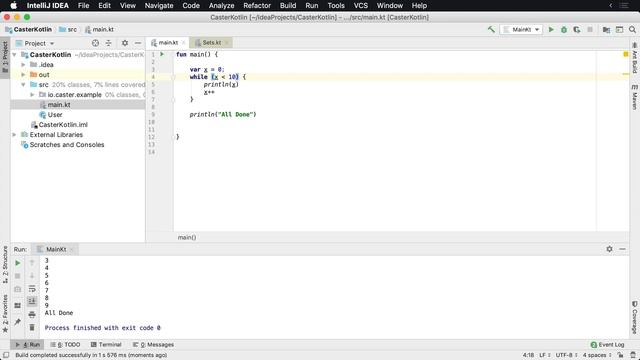Click Collapse All icon in Project panel
This screenshot has width=640, height=360.
(109, 43)
